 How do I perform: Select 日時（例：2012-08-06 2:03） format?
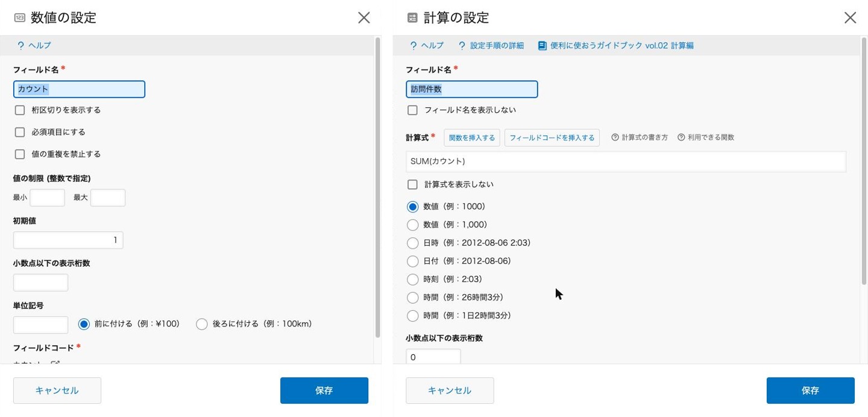pos(413,243)
